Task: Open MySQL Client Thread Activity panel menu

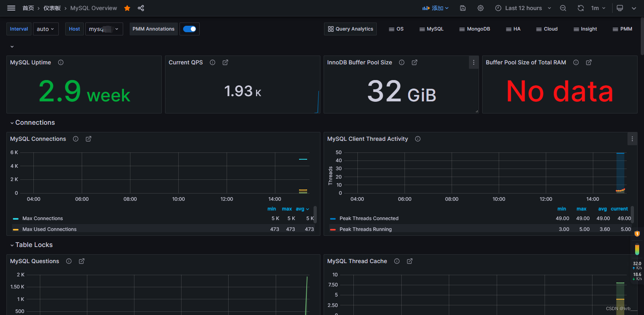Action: coord(632,139)
